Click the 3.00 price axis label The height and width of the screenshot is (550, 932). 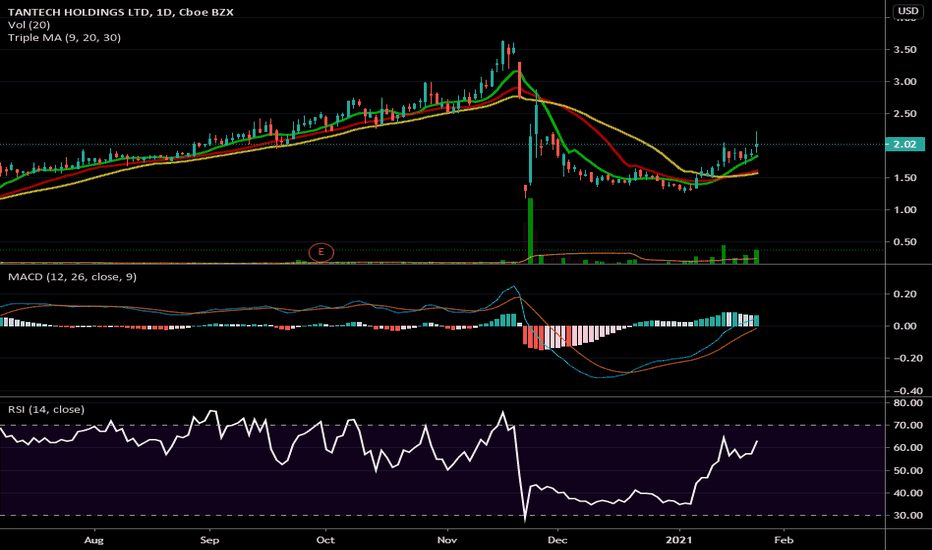[905, 81]
